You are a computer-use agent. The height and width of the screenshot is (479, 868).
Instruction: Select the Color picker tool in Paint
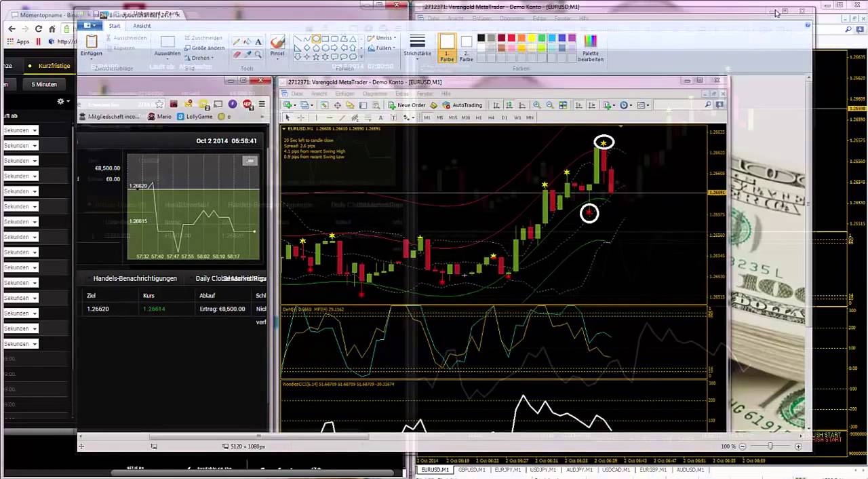[x=247, y=54]
